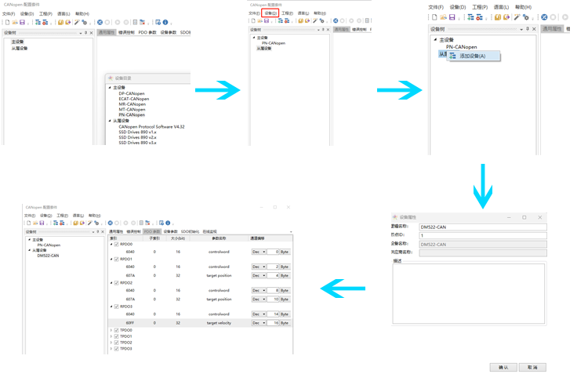Open the red-highlighted 设备(D) menu
The image size is (588, 392).
coord(270,13)
